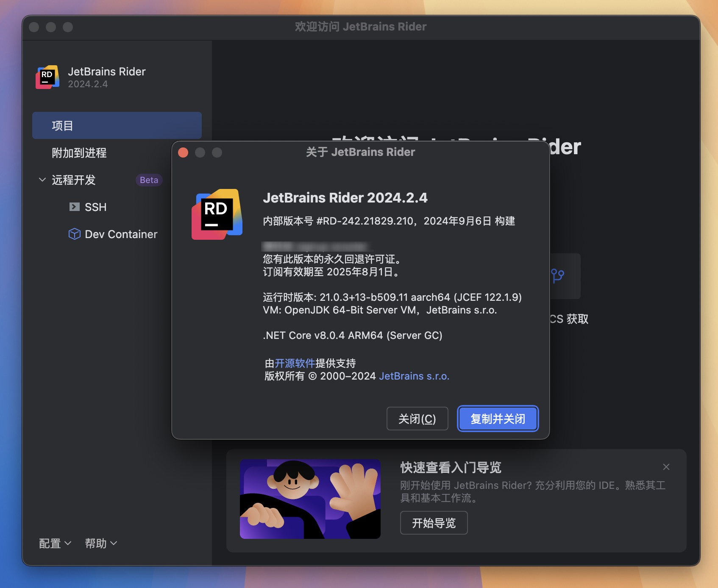Viewport: 718px width, 588px height.
Task: Open the 开源软件 link
Action: (x=295, y=363)
